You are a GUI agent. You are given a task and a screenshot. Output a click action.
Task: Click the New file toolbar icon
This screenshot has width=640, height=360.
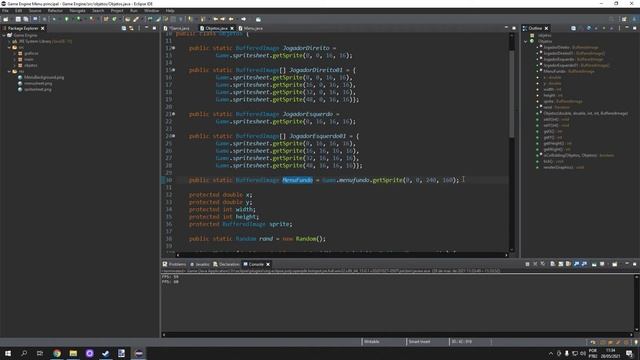click(6, 19)
